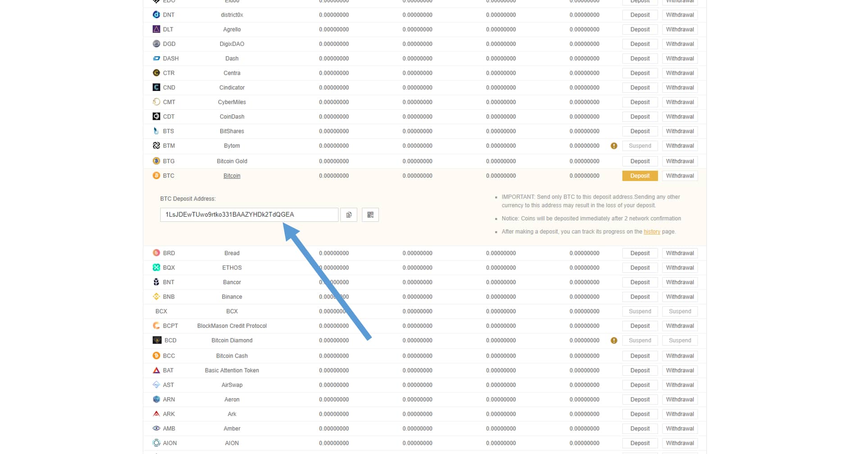This screenshot has width=868, height=454.
Task: Click Withdrawal for Agrello
Action: [x=680, y=30]
